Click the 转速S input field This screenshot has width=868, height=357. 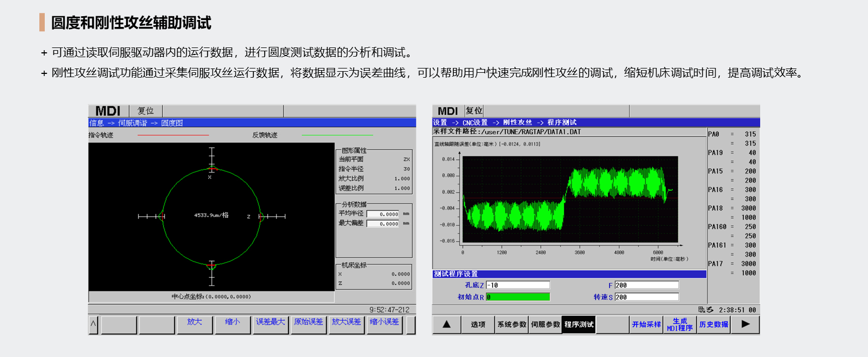646,297
